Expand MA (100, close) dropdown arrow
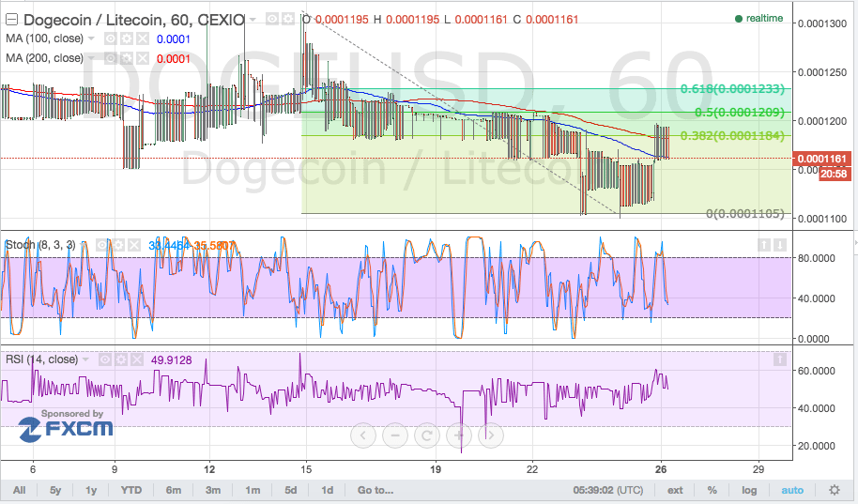Image resolution: width=858 pixels, height=504 pixels. coord(91,38)
